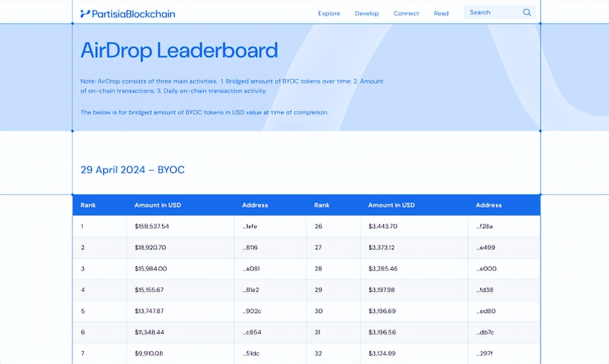The width and height of the screenshot is (609, 364).
Task: Focus the Search input field
Action: coord(500,13)
